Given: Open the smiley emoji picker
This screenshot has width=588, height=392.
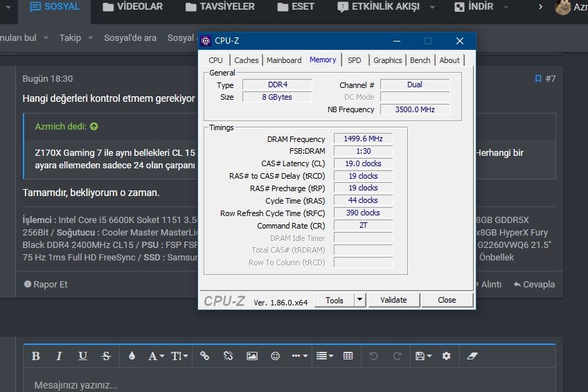Looking at the screenshot, I should coord(275,355).
